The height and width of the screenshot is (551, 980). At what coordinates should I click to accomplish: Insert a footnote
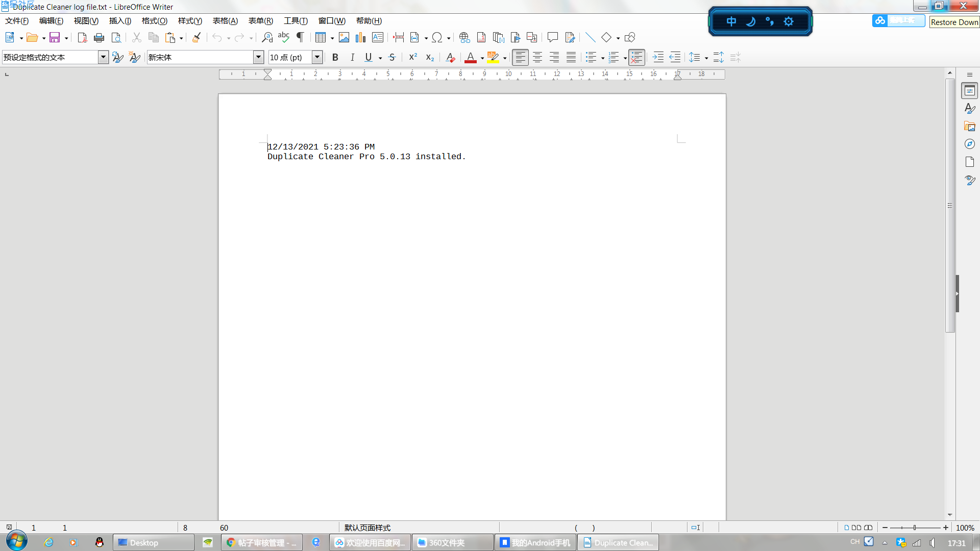481,37
